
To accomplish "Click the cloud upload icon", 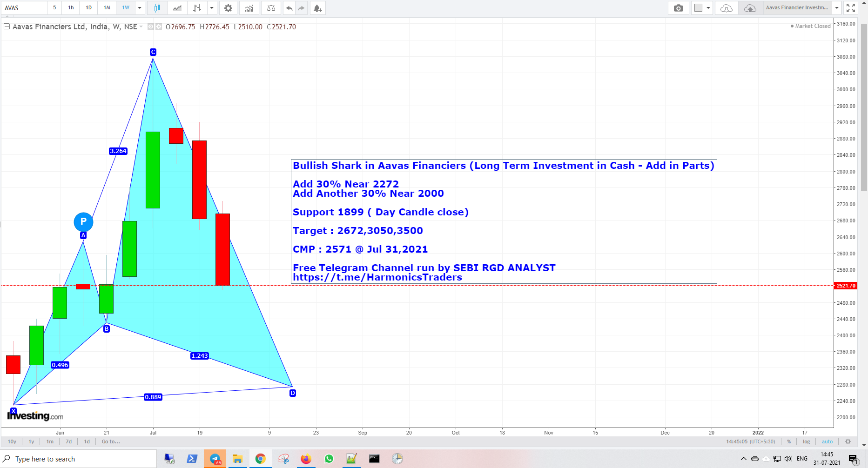I will click(x=750, y=8).
